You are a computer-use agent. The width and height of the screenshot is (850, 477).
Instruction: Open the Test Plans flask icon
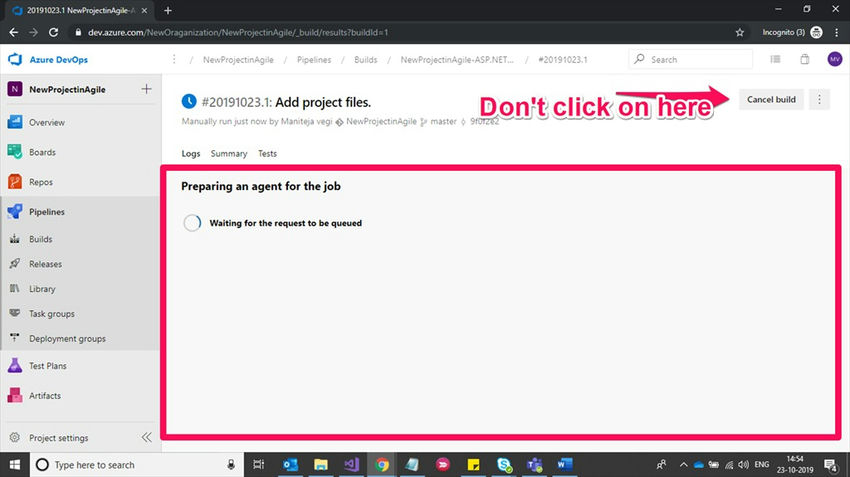pos(15,365)
